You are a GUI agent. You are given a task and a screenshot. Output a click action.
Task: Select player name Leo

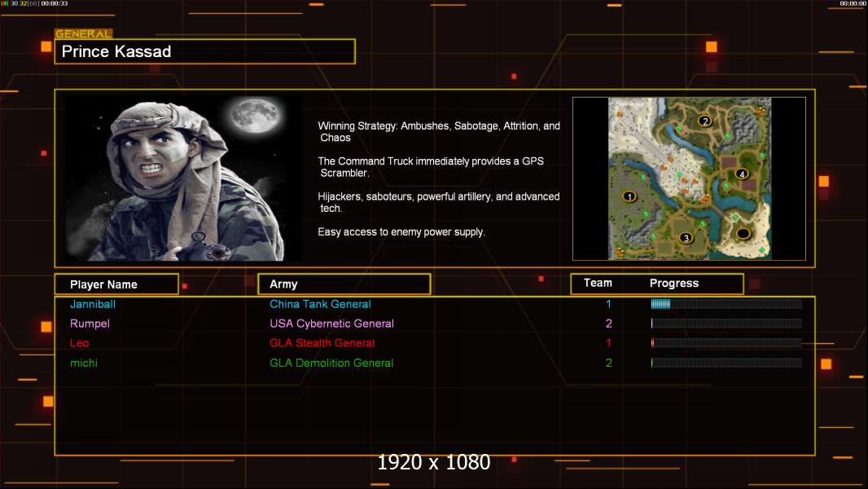(x=79, y=343)
